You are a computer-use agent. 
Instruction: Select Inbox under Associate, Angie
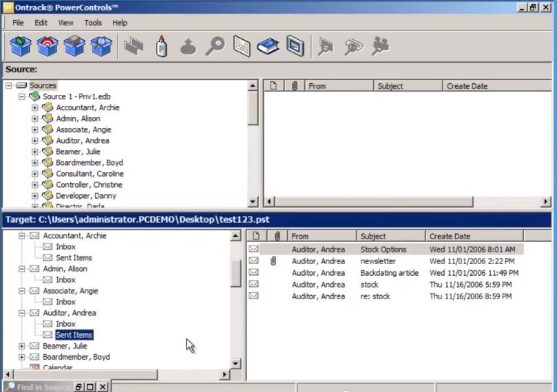(65, 301)
